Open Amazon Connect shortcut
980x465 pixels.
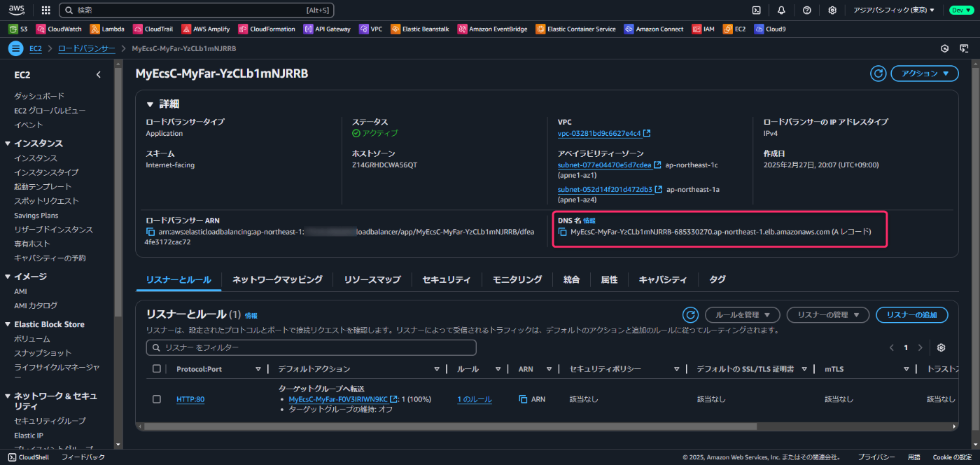(x=654, y=29)
